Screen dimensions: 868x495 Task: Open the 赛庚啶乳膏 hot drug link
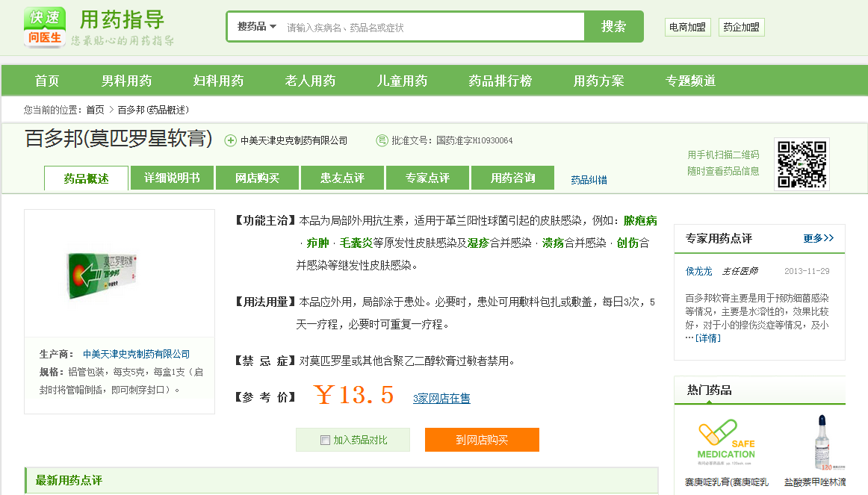[x=726, y=482]
